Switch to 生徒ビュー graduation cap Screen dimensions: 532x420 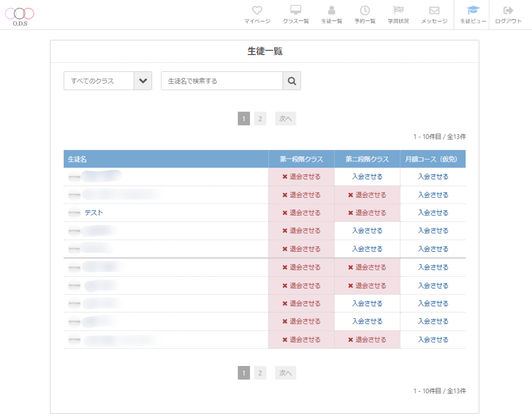(x=473, y=10)
